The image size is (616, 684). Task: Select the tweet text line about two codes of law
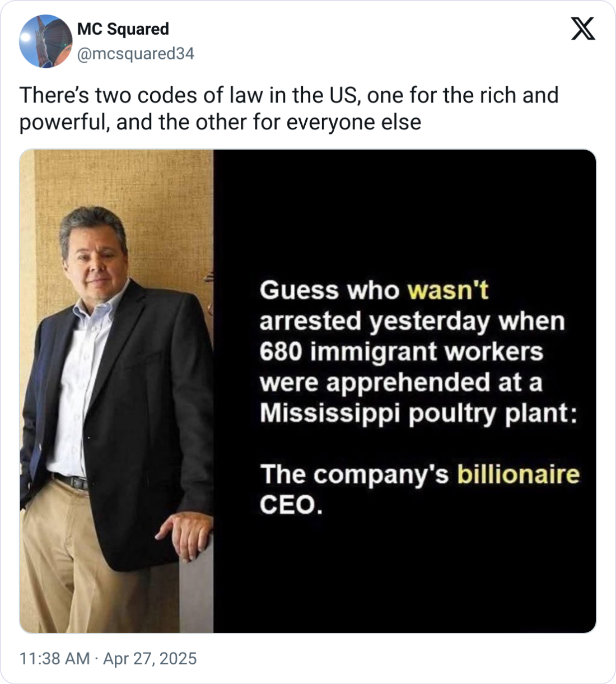[x=289, y=95]
